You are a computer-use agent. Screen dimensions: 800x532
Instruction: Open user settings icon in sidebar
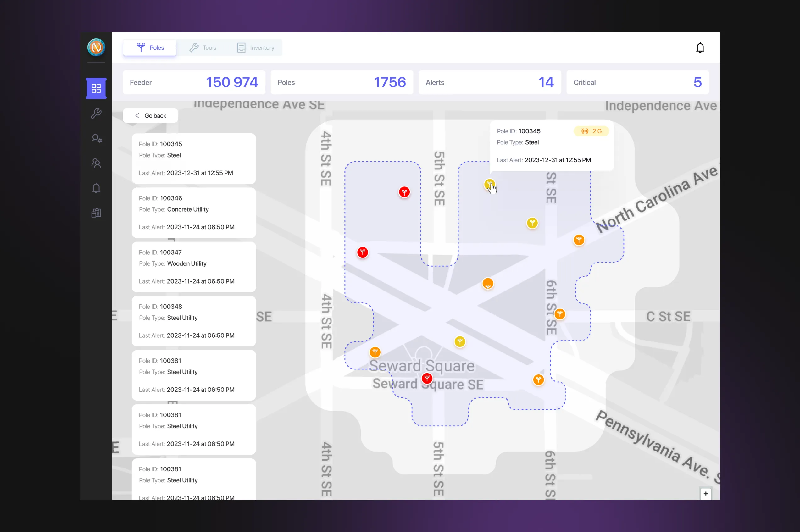point(96,138)
